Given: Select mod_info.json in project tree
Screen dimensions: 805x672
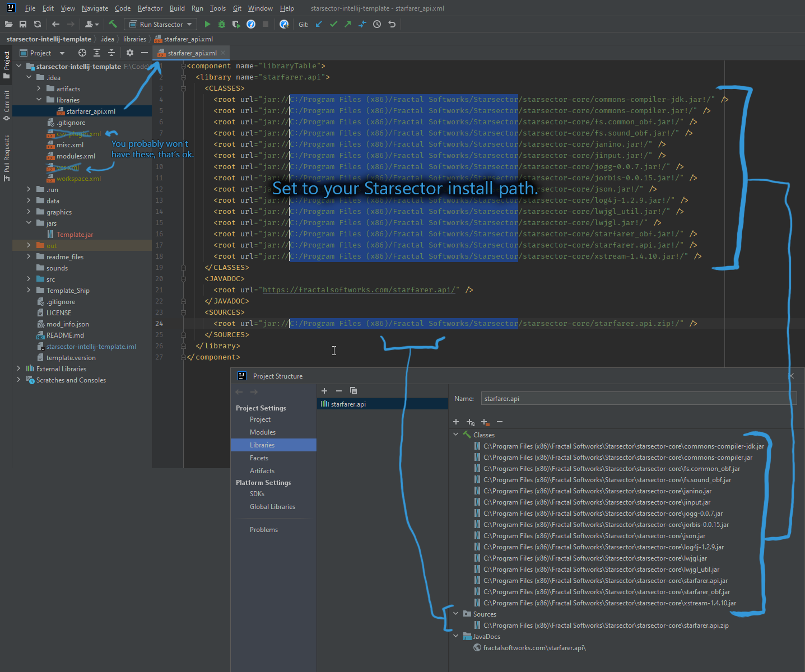Looking at the screenshot, I should pyautogui.click(x=67, y=324).
